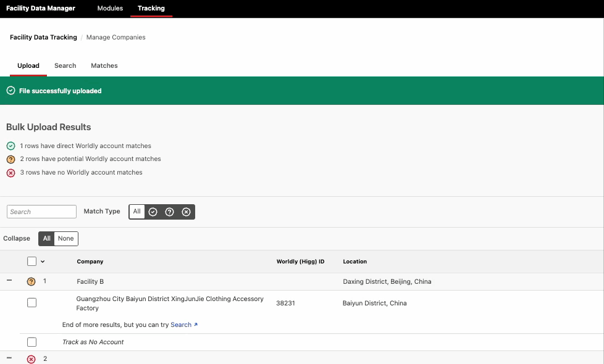Open the header selection dropdown chevron
The image size is (604, 364).
pos(41,261)
